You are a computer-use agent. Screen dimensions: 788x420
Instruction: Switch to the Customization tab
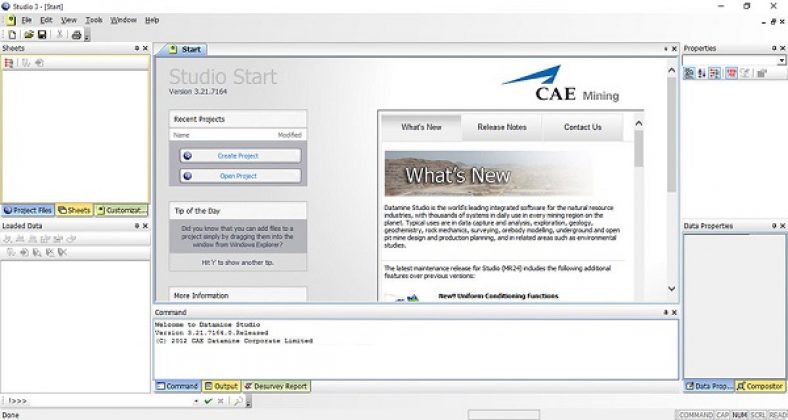point(121,210)
